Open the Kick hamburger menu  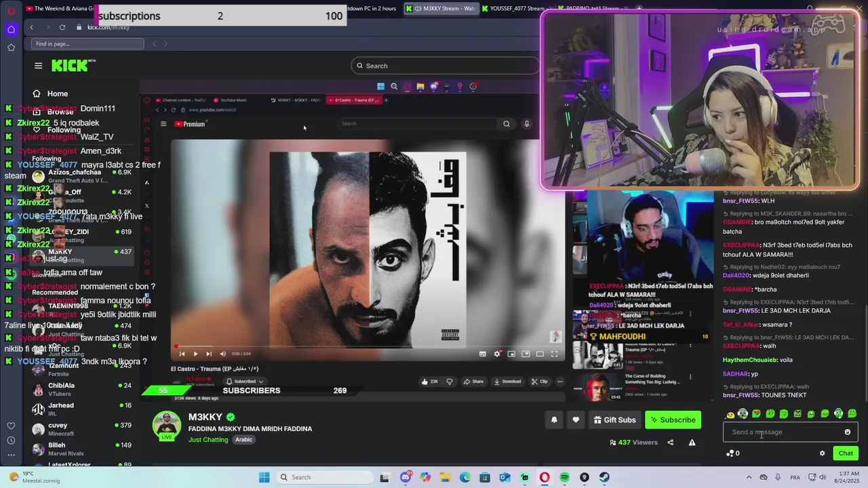pyautogui.click(x=39, y=66)
